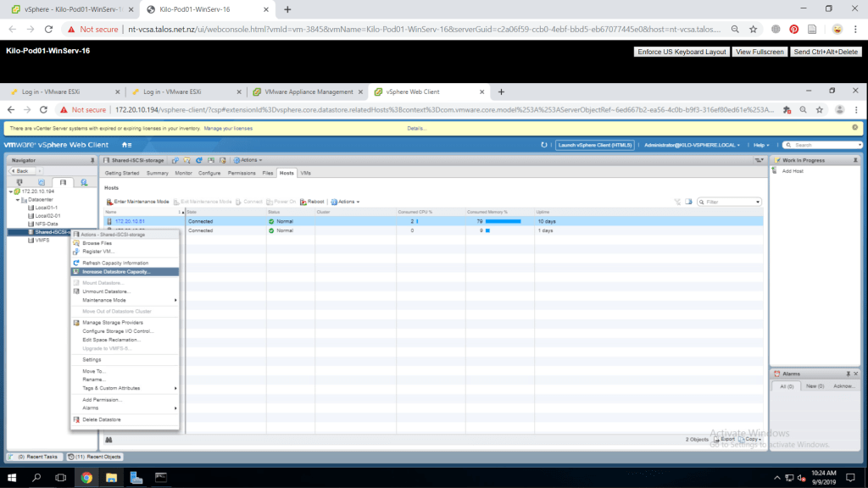Click the vSphere home menu icon
The width and height of the screenshot is (868, 488).
click(126, 145)
